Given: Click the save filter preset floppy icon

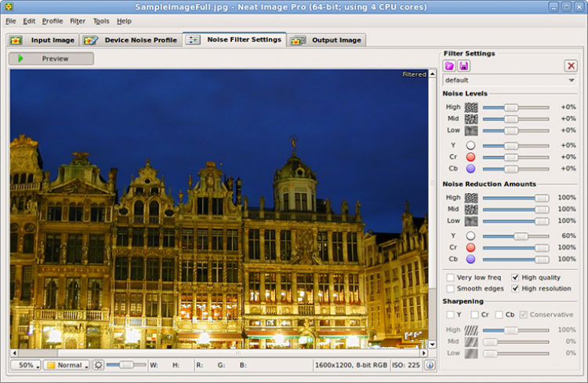Looking at the screenshot, I should point(464,66).
